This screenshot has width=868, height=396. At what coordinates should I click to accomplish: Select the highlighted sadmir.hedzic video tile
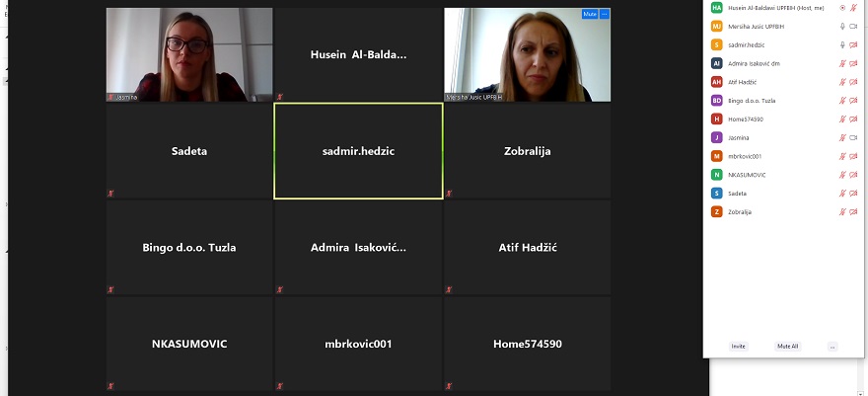tap(358, 151)
